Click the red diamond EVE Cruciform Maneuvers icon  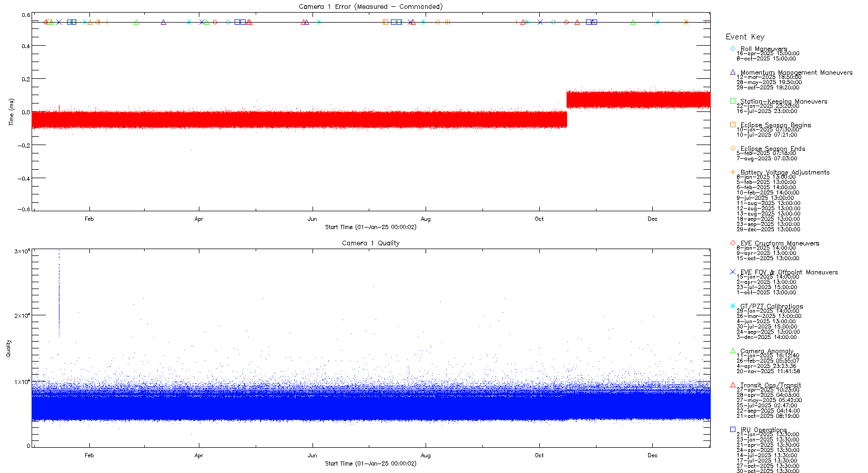point(733,243)
